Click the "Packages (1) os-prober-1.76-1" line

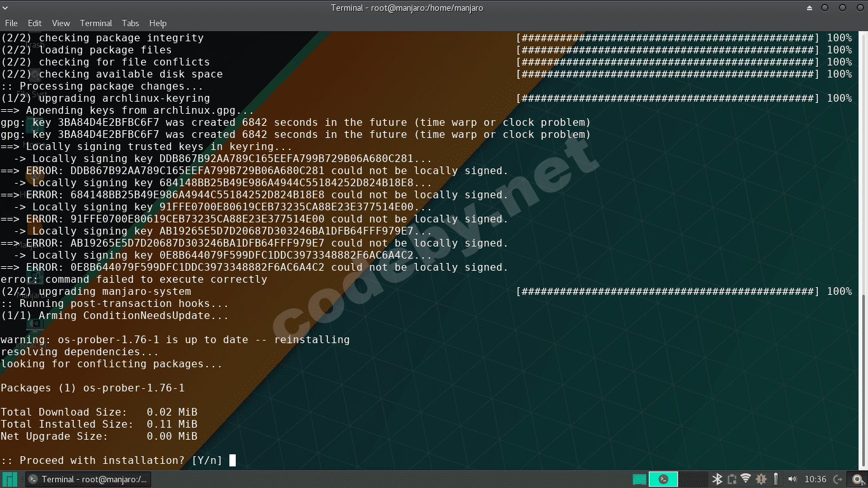click(x=93, y=388)
